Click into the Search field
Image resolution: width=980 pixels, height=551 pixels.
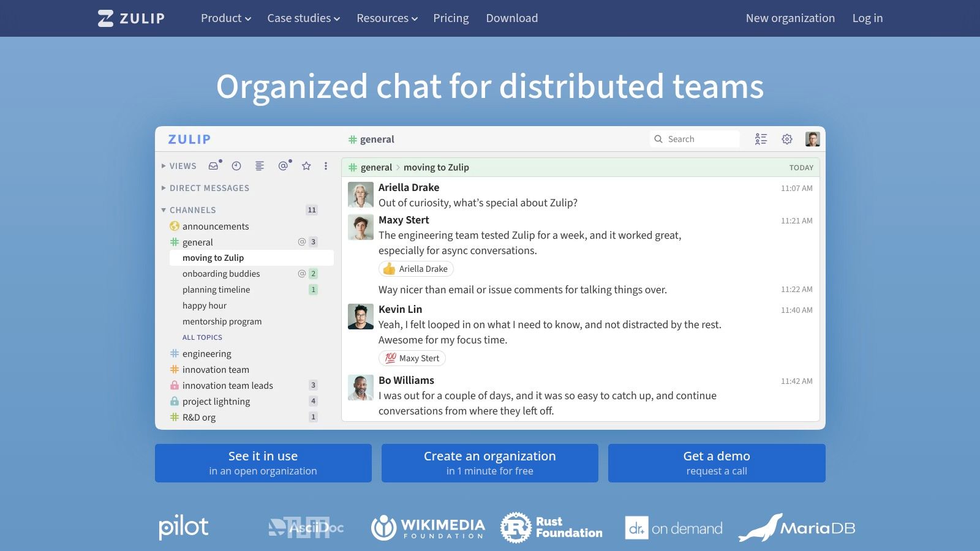(695, 139)
